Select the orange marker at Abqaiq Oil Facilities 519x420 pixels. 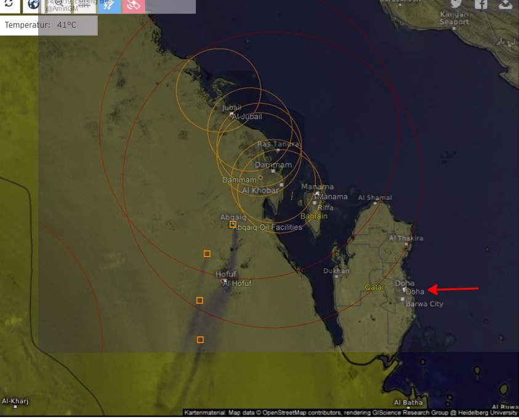coord(233,224)
